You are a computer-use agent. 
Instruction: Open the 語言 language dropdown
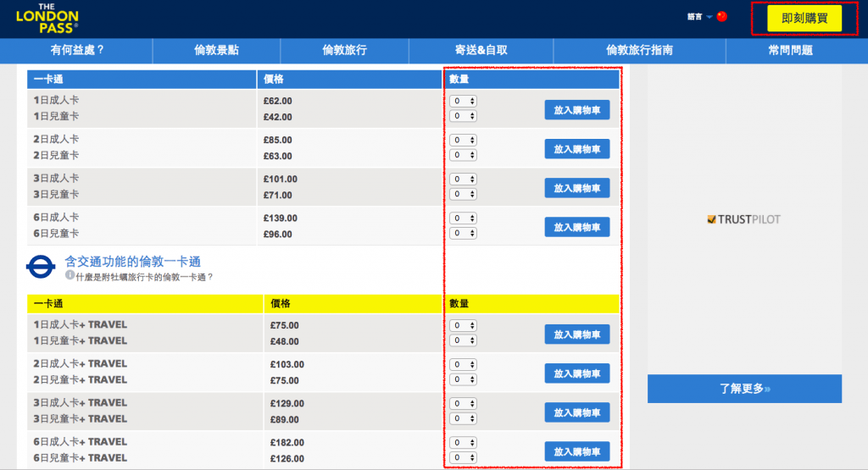pyautogui.click(x=699, y=17)
